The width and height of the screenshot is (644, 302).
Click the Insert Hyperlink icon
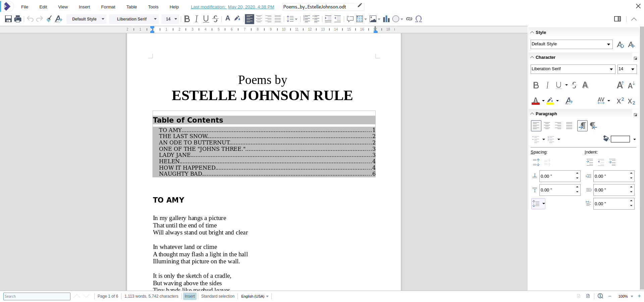coord(409,19)
